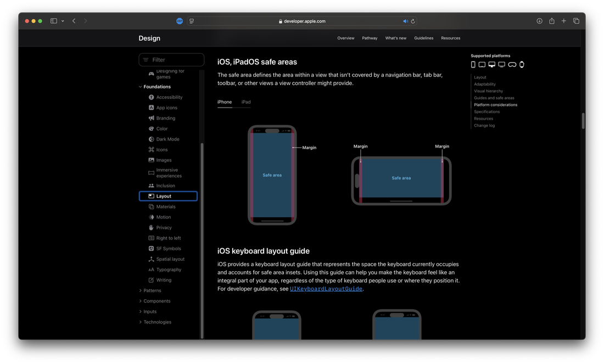The image size is (604, 364).
Task: Open Typography page
Action: pos(169,270)
